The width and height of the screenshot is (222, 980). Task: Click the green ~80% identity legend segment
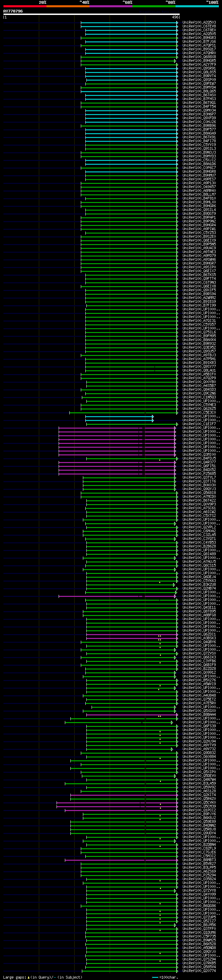[x=154, y=6]
